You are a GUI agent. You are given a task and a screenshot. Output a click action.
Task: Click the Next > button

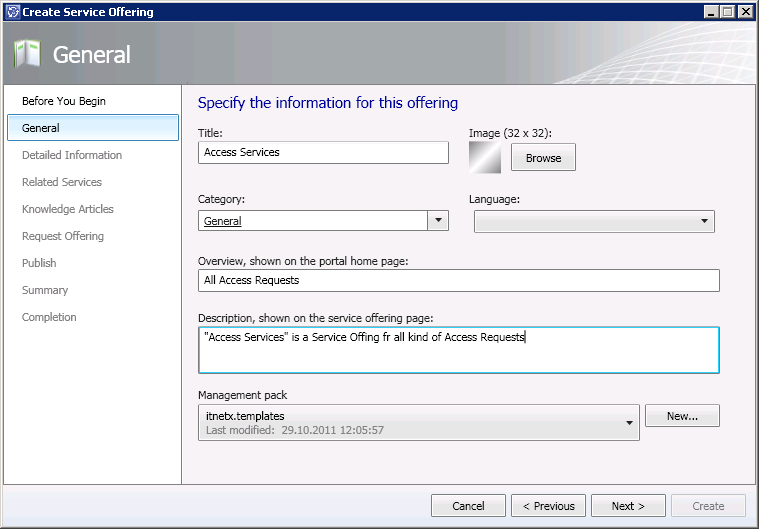pyautogui.click(x=628, y=506)
